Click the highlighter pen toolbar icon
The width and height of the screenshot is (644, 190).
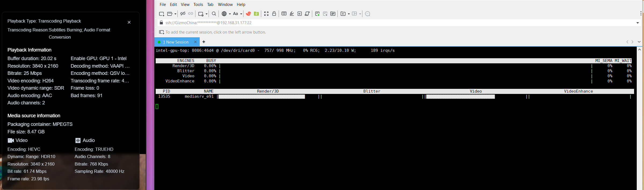point(292,14)
